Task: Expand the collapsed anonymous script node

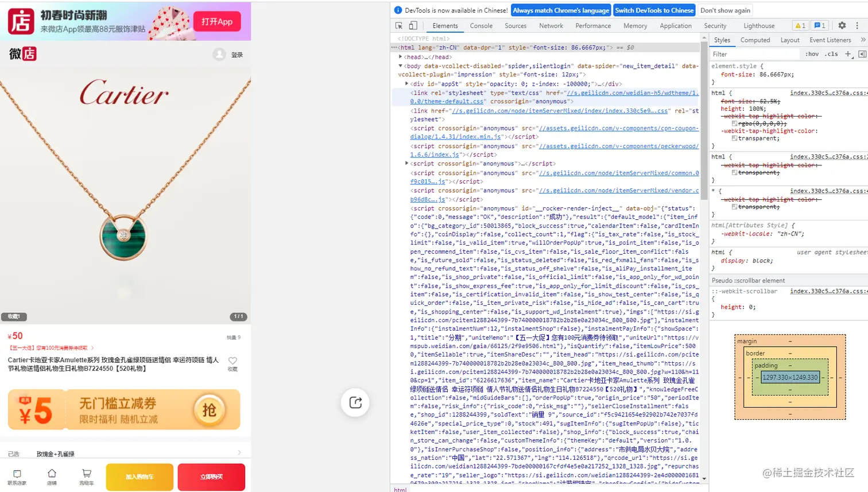Action: [x=406, y=164]
